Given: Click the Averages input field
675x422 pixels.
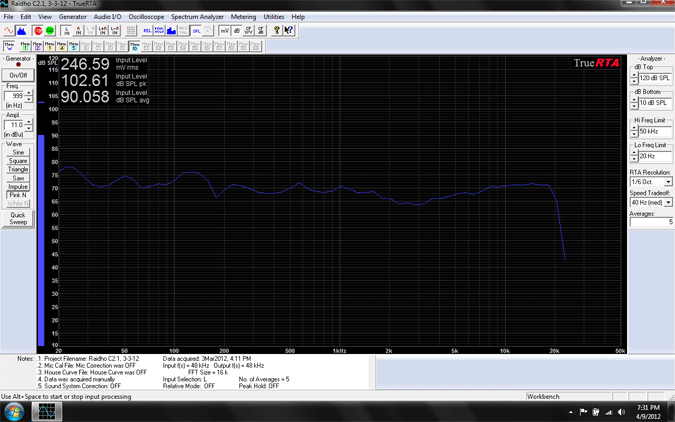Looking at the screenshot, I should tap(650, 222).
